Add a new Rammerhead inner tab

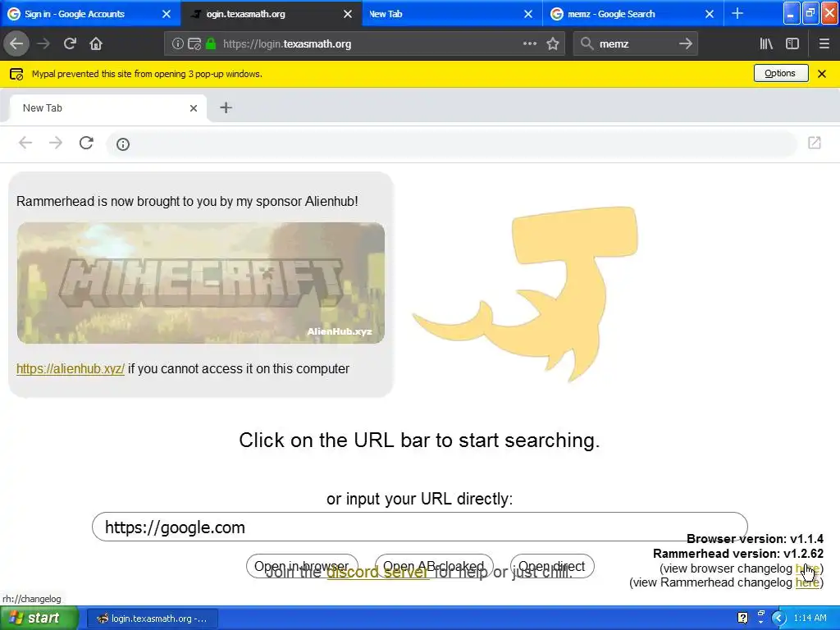point(226,108)
